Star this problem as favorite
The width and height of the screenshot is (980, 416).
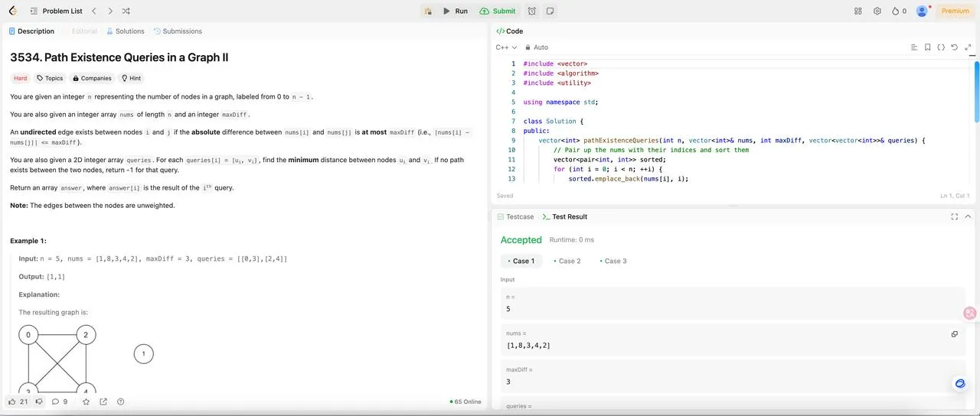86,401
